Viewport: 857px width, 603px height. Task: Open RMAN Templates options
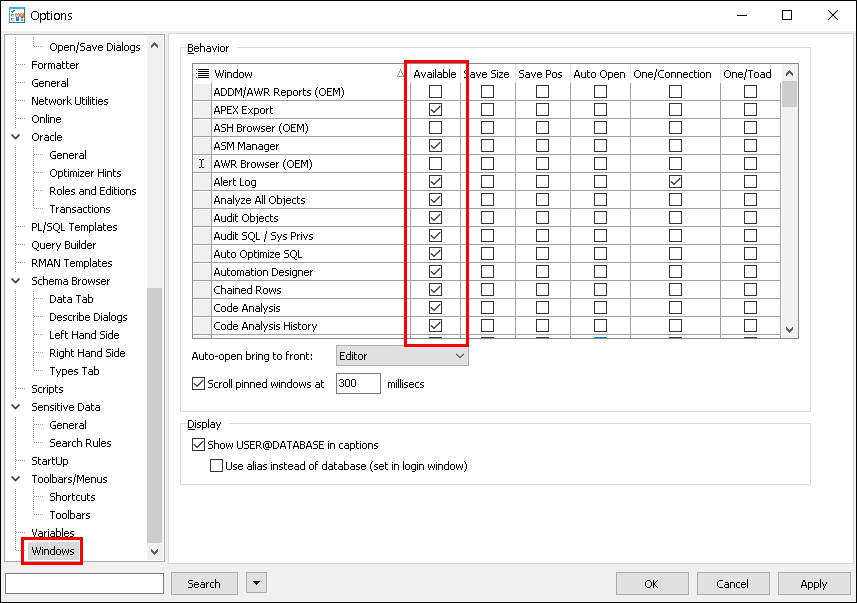pyautogui.click(x=72, y=263)
